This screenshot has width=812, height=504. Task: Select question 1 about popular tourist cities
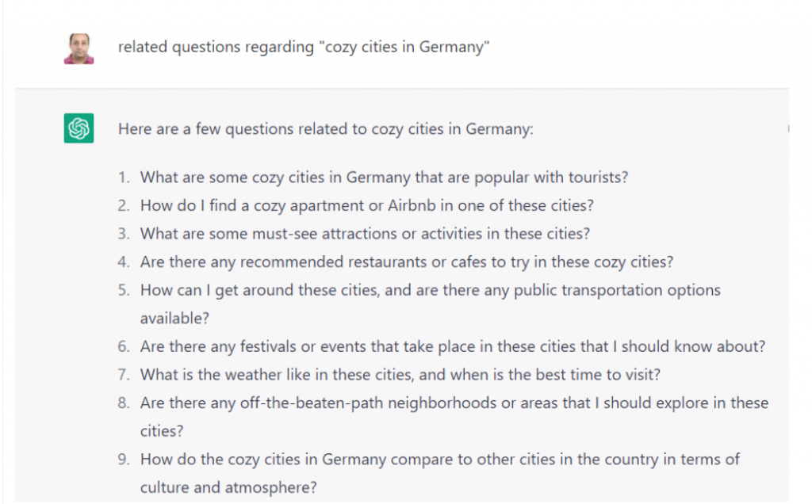[384, 178]
